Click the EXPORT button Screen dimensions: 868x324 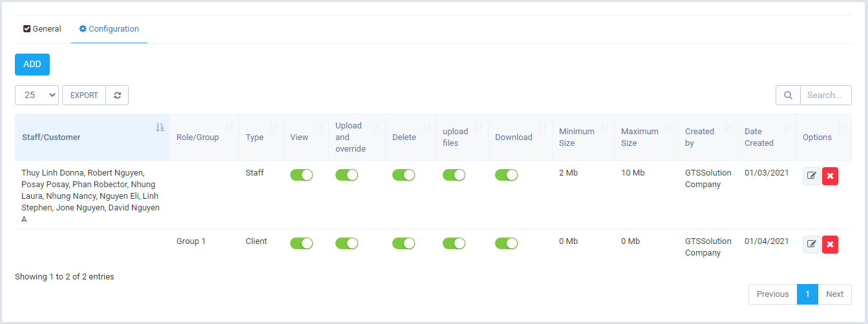[84, 95]
